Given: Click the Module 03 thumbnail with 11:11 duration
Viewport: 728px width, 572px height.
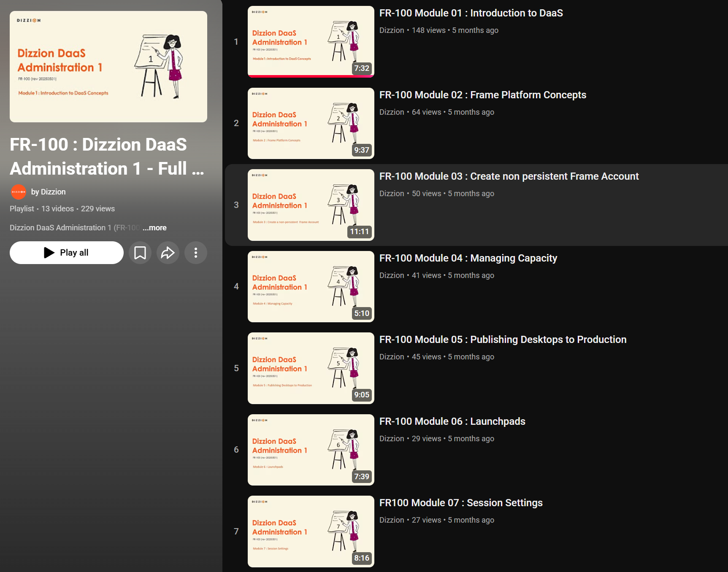Looking at the screenshot, I should 311,205.
